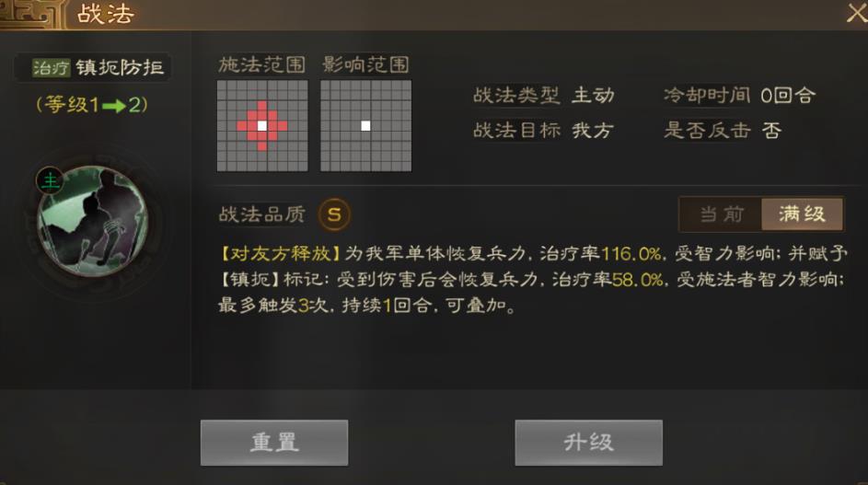The image size is (868, 485).
Task: Click white center cell in 施法范围 grid
Action: tap(261, 126)
